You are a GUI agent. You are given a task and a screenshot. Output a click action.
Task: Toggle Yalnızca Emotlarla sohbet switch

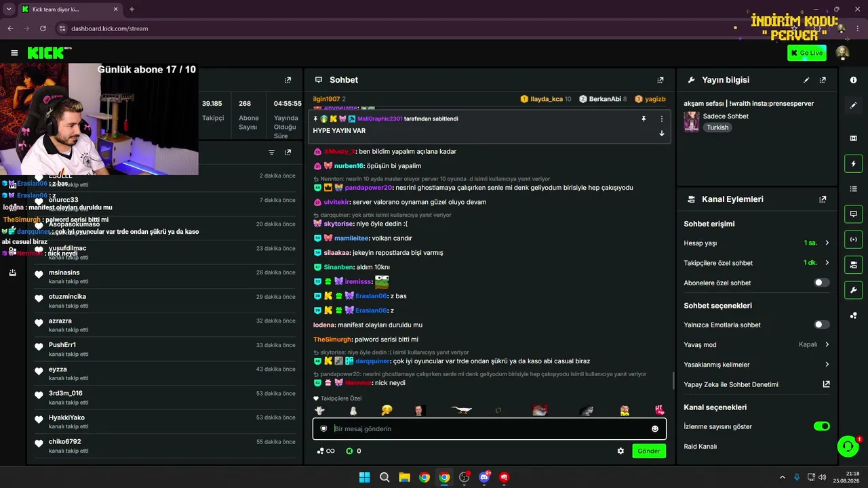pyautogui.click(x=821, y=325)
